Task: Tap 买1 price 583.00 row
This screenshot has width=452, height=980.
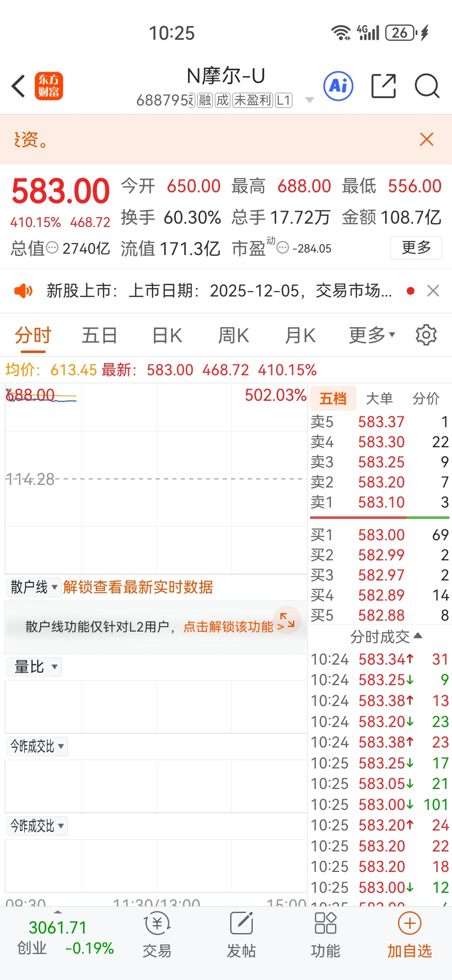Action: click(x=380, y=535)
